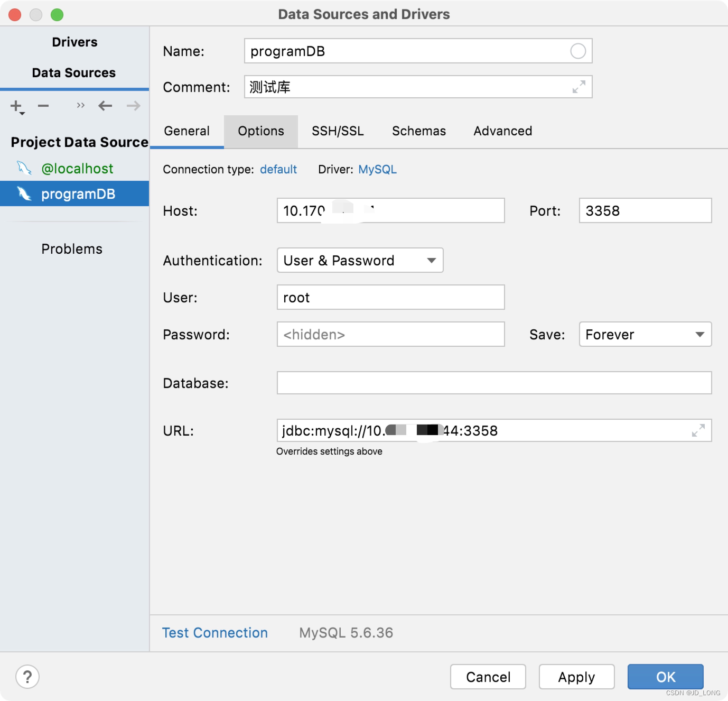Screen dimensions: 728x701
Task: Go back with the left arrow
Action: pos(105,106)
